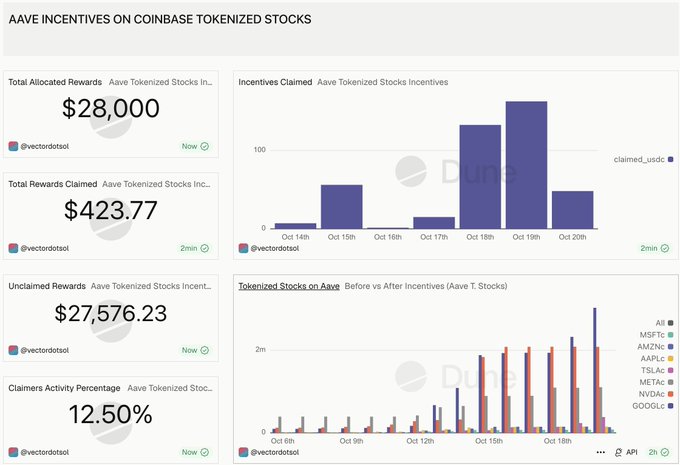Image resolution: width=680 pixels, height=465 pixels.
Task: Click vectordotsol avatar under Incentives Claimed chart
Action: pos(243,248)
